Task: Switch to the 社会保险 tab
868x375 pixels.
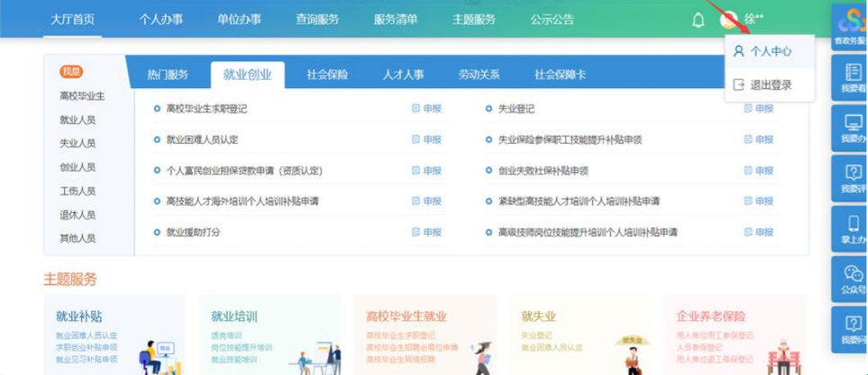Action: click(327, 75)
